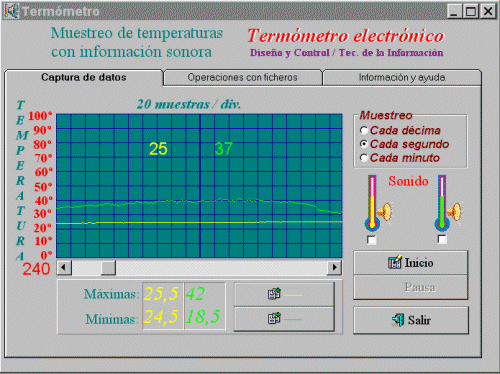Select the Cada minuto sampling option

click(x=364, y=158)
